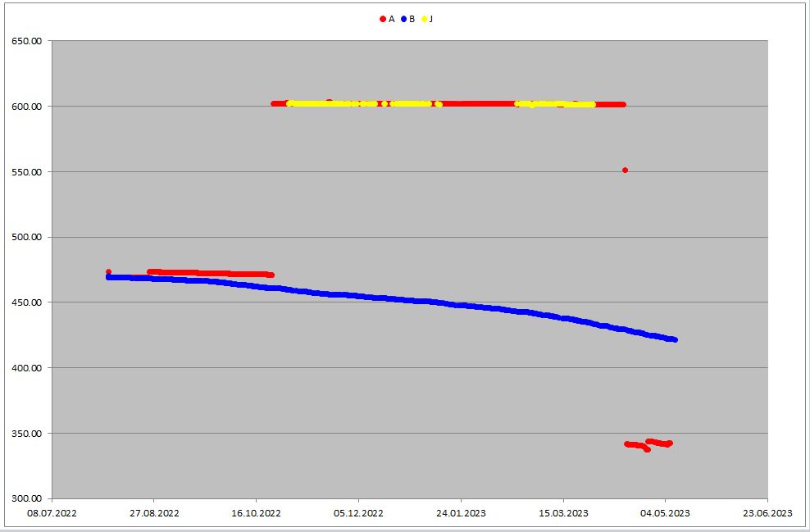Click the yellow legend marker for series J
810x532 pixels.
coord(425,19)
